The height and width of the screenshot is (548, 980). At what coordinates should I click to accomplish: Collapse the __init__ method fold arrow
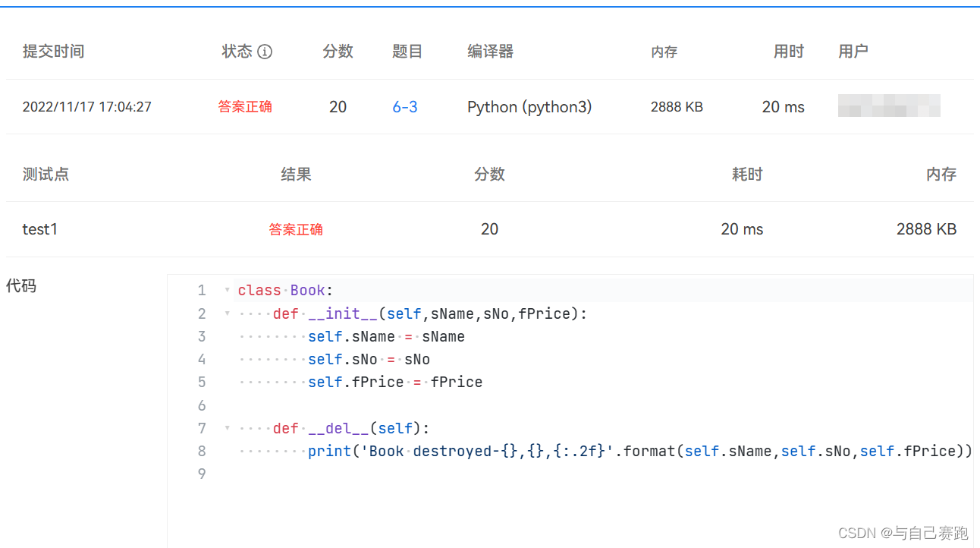click(x=227, y=313)
